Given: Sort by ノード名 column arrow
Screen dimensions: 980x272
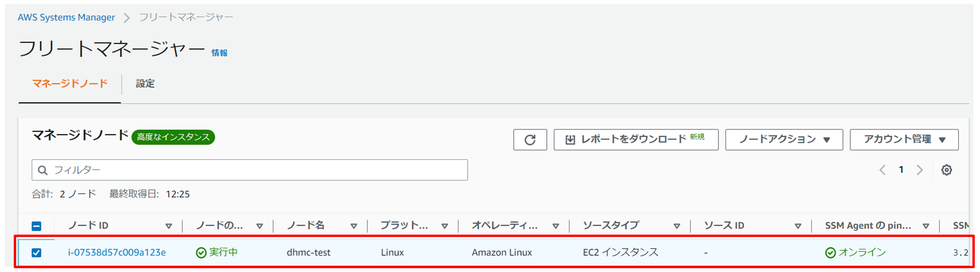Looking at the screenshot, I should click(x=354, y=226).
